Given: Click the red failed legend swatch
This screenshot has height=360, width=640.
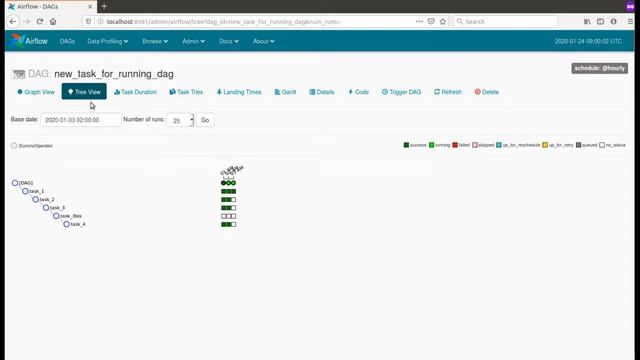Looking at the screenshot, I should point(455,145).
